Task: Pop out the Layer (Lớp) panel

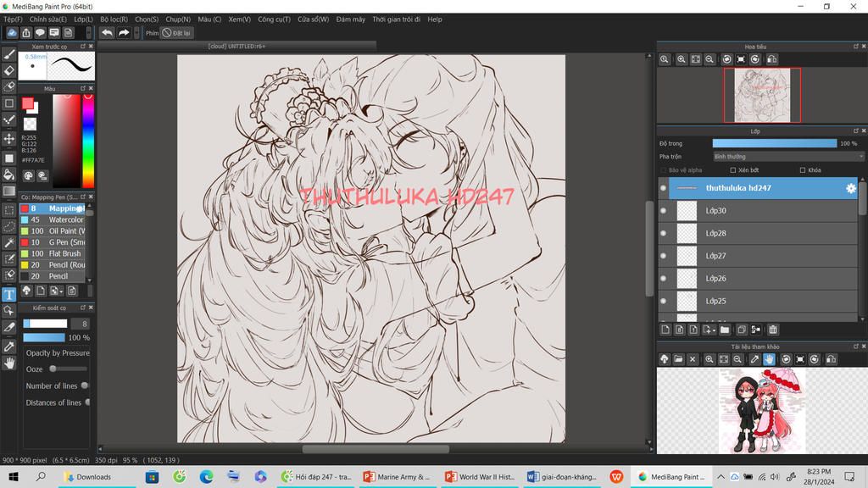Action: pyautogui.click(x=856, y=131)
